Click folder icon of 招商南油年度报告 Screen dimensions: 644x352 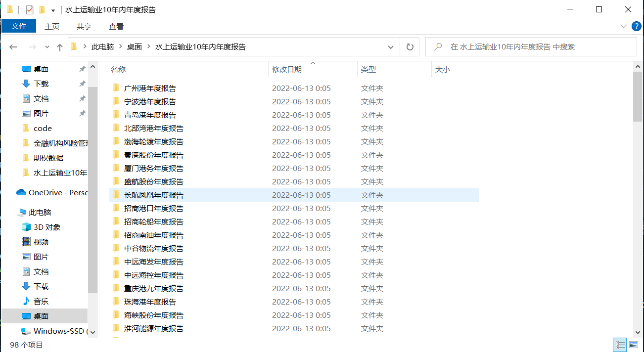click(116, 235)
